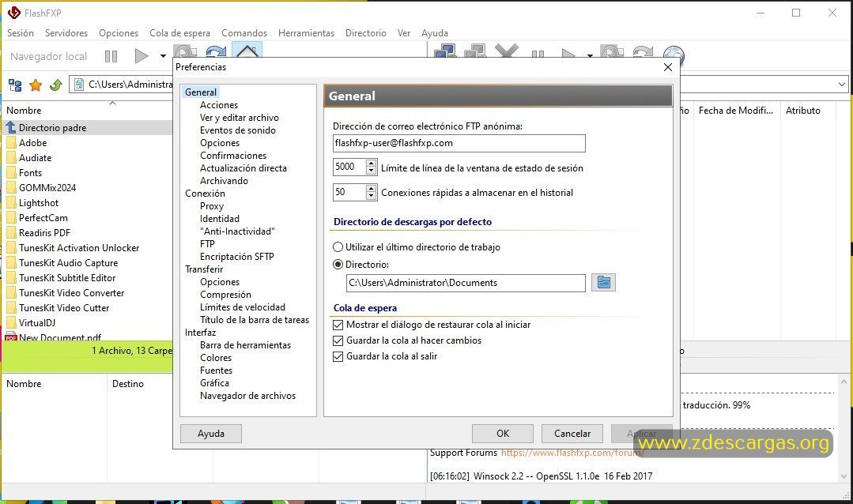The image size is (853, 504).
Task: Increase the 5000 line limit value
Action: (371, 163)
